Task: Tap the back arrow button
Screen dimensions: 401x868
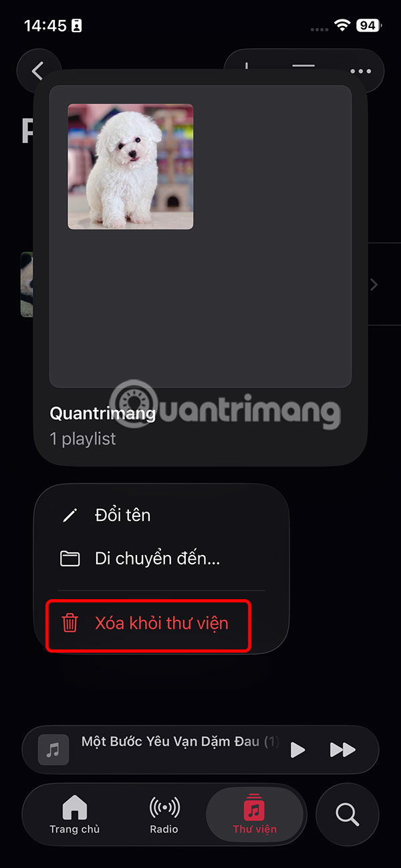Action: 39,70
